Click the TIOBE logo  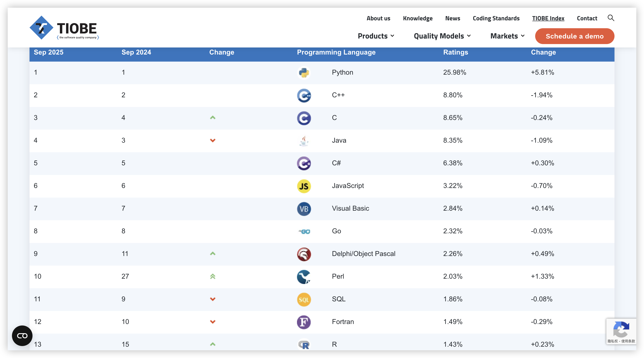pos(64,28)
